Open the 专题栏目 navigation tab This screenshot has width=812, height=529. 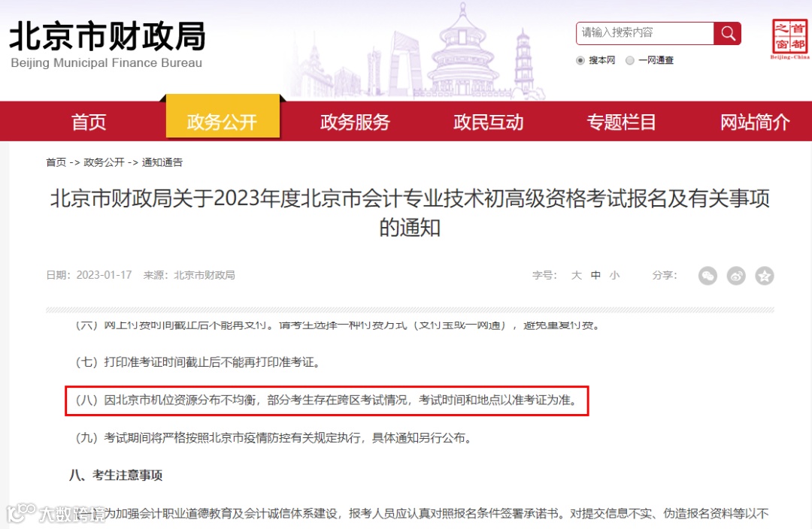point(622,122)
